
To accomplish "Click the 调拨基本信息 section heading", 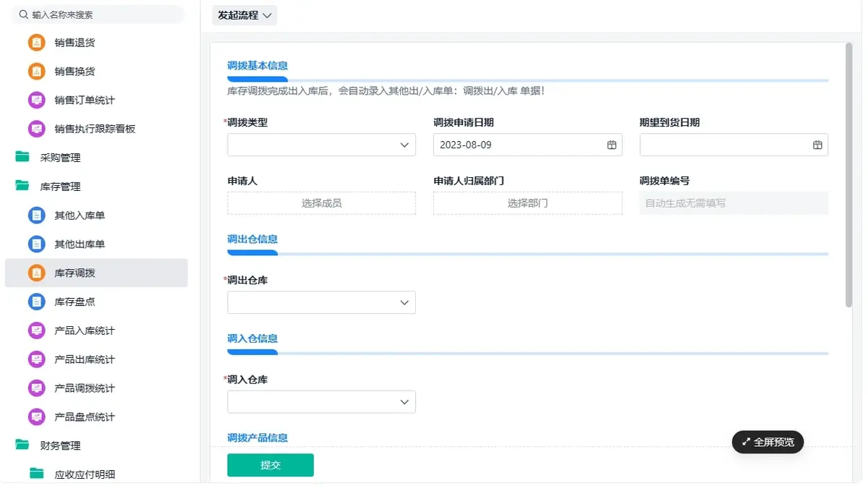I will (x=258, y=66).
